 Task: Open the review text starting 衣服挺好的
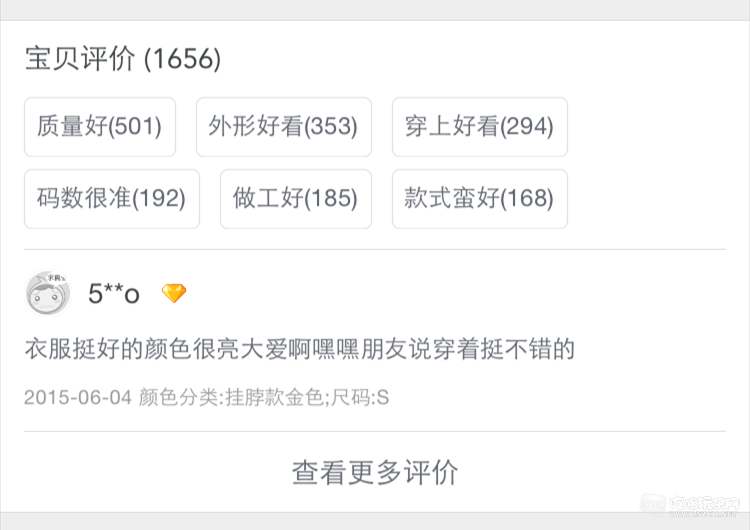tap(300, 349)
